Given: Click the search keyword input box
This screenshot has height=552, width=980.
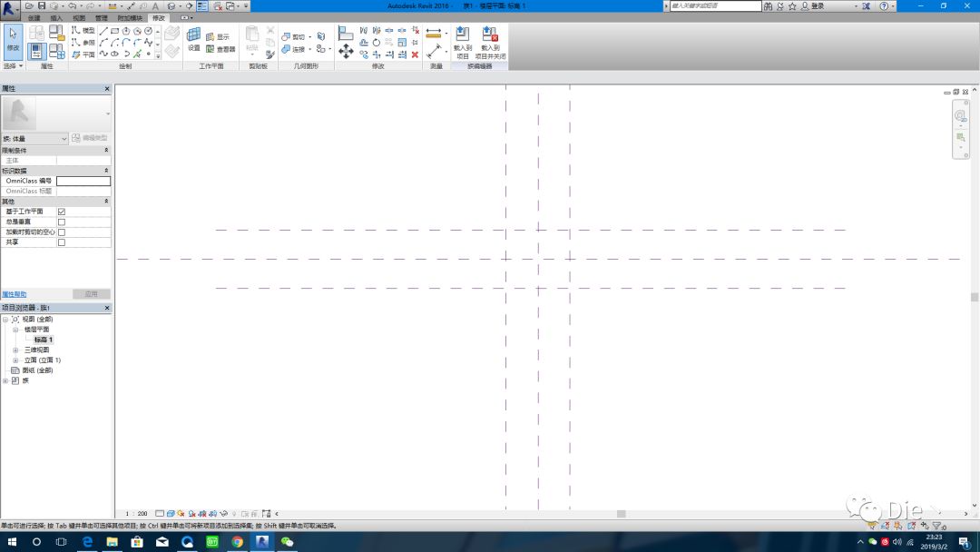Looking at the screenshot, I should point(716,5).
